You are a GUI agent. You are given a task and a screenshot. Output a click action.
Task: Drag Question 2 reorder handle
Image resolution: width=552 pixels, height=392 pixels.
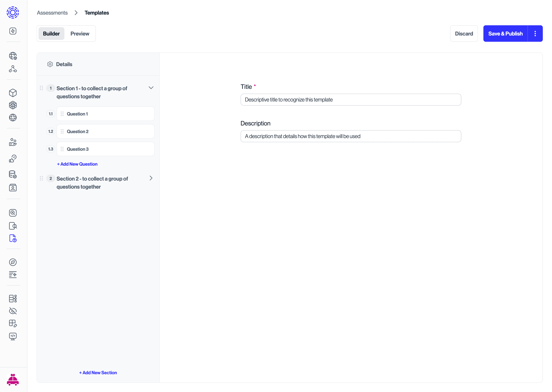(62, 131)
